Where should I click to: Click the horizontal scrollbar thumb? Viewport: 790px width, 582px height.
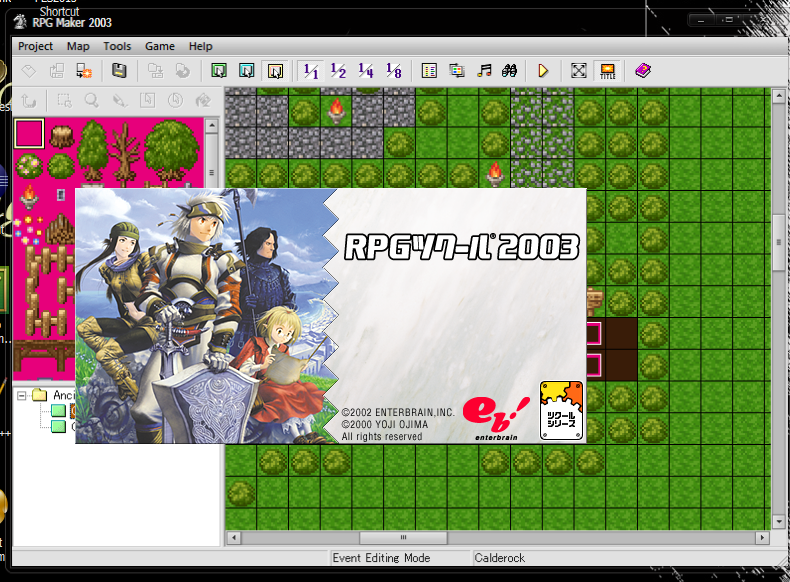(x=403, y=538)
